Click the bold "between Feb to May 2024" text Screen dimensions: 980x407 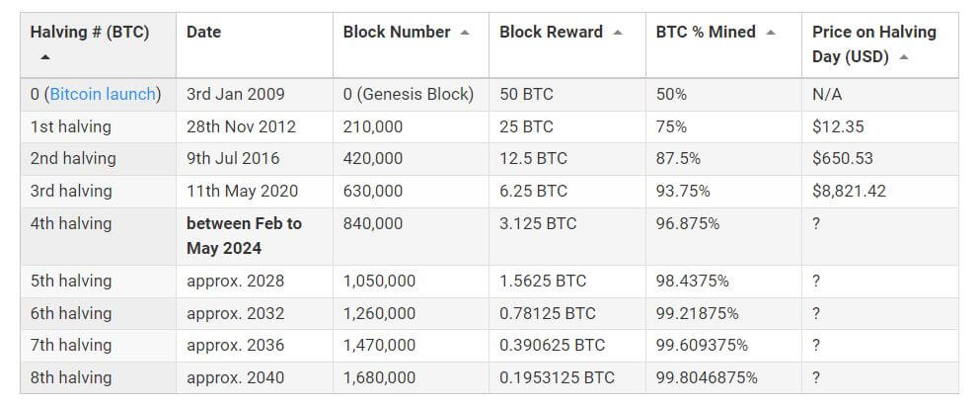[244, 236]
